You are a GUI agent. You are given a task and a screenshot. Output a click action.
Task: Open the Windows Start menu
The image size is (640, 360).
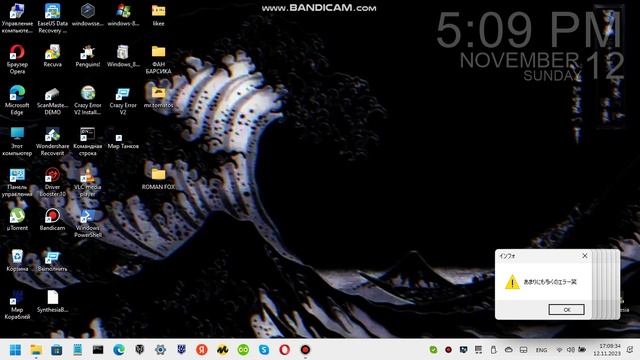(15, 350)
